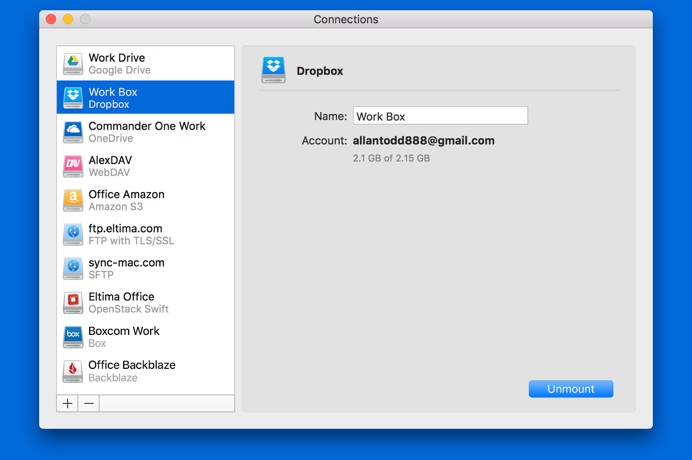Select the Google Drive icon for Work Drive
Screen dimensions: 692x460
pos(73,64)
